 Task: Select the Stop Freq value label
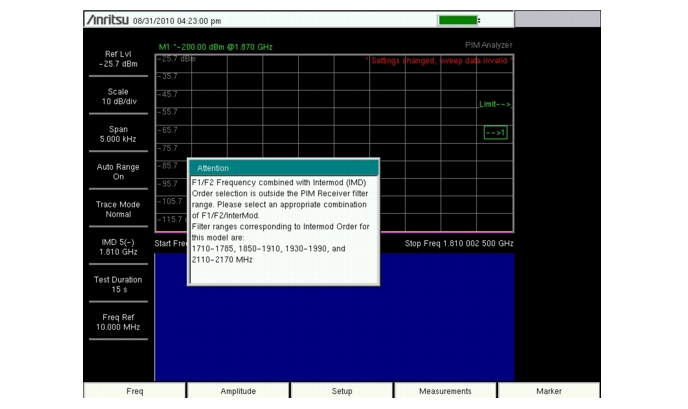pos(458,243)
